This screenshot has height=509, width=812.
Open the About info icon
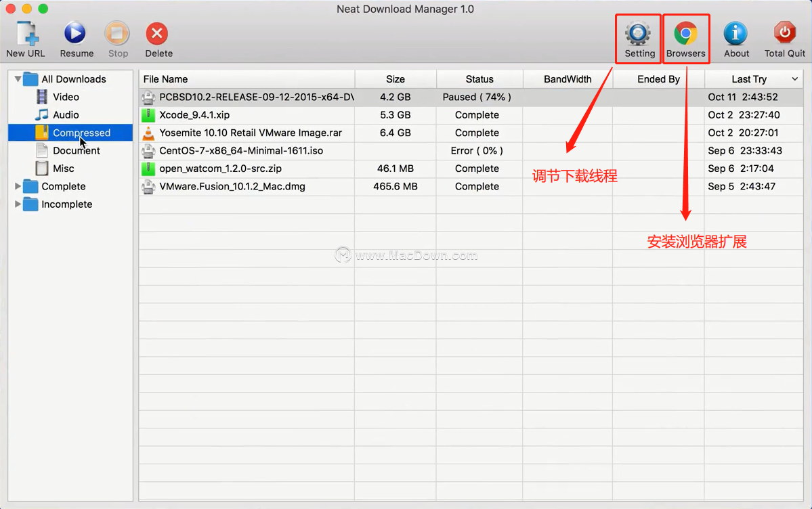[735, 34]
